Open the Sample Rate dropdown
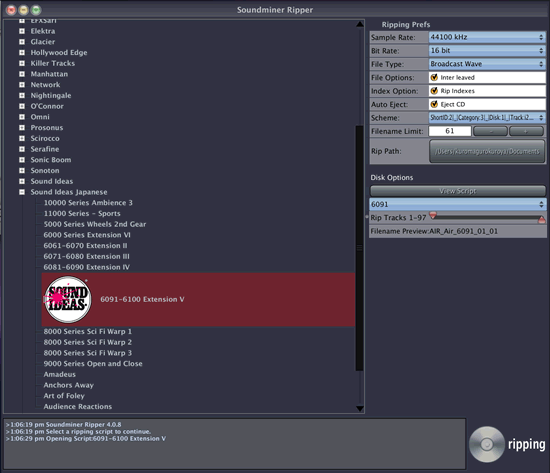The height and width of the screenshot is (473, 550). point(487,37)
